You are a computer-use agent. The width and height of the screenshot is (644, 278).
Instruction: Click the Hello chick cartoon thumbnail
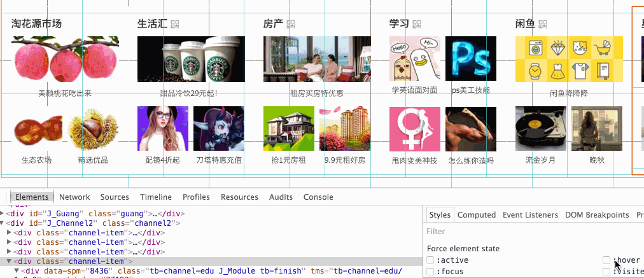coord(415,59)
